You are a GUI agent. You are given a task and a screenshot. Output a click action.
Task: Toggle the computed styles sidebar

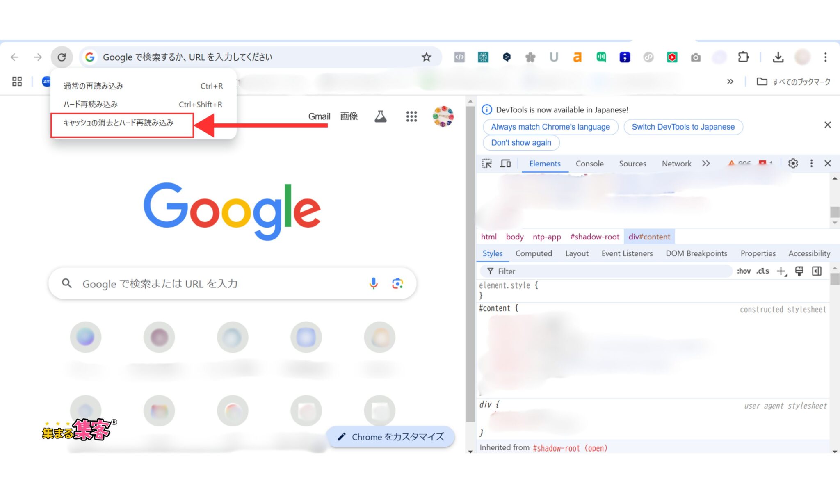point(817,271)
